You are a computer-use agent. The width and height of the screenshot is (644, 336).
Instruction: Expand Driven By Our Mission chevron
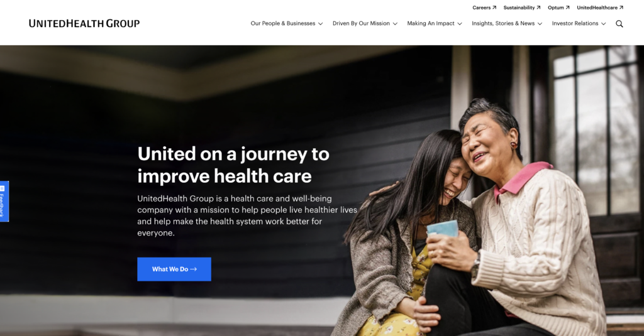point(395,24)
